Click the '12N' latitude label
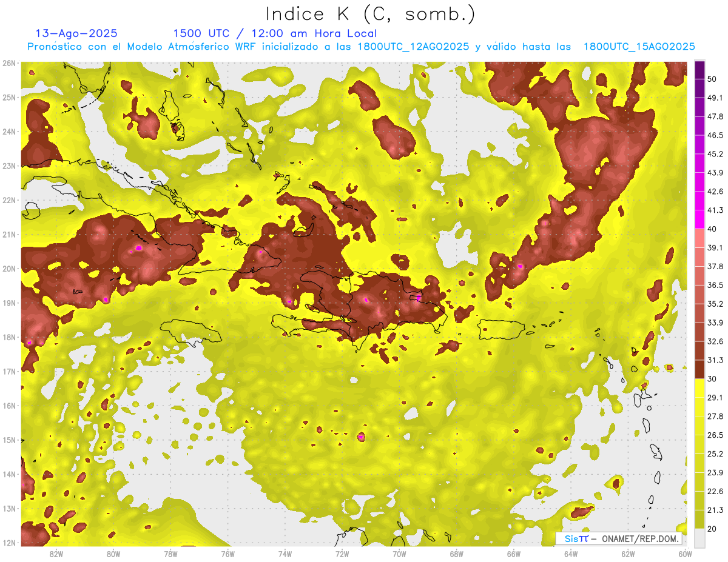Image resolution: width=728 pixels, height=562 pixels. point(10,543)
